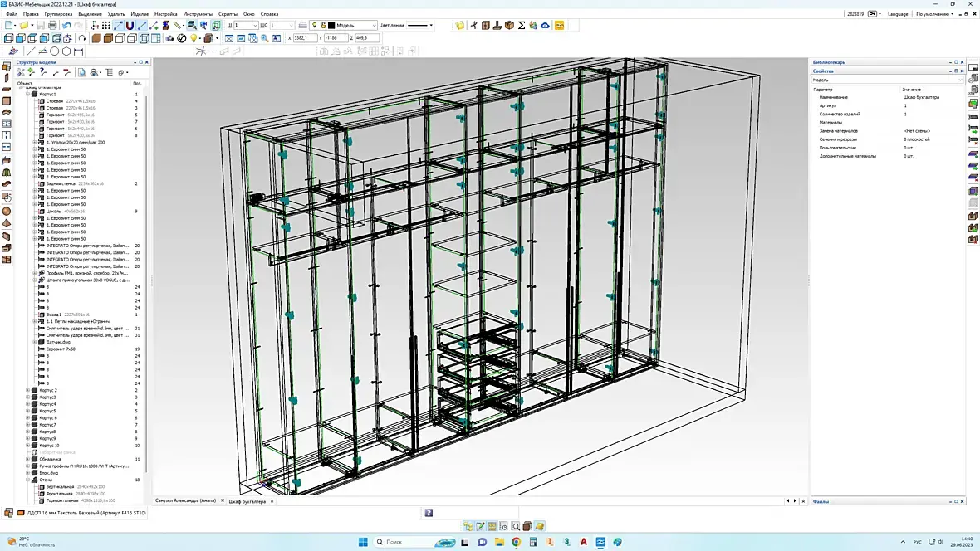The width and height of the screenshot is (980, 551).
Task: Open the Windows Start menu
Action: 363,542
